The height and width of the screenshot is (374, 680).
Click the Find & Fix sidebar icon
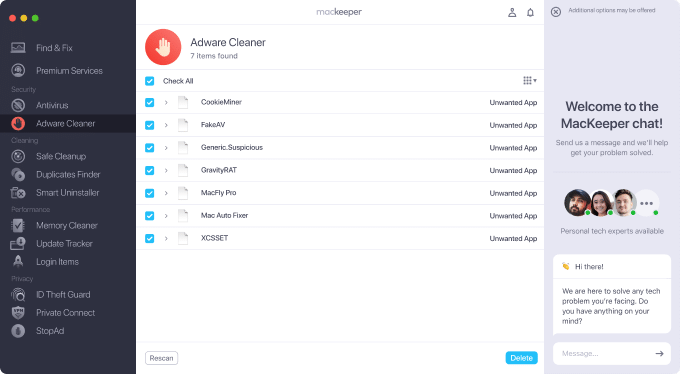tap(18, 48)
